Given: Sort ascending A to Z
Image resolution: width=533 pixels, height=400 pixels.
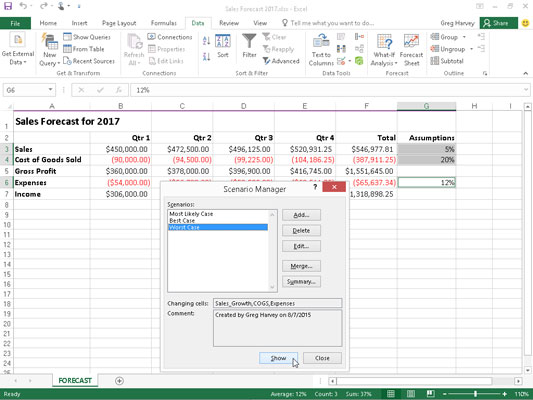Looking at the screenshot, I should pos(206,41).
